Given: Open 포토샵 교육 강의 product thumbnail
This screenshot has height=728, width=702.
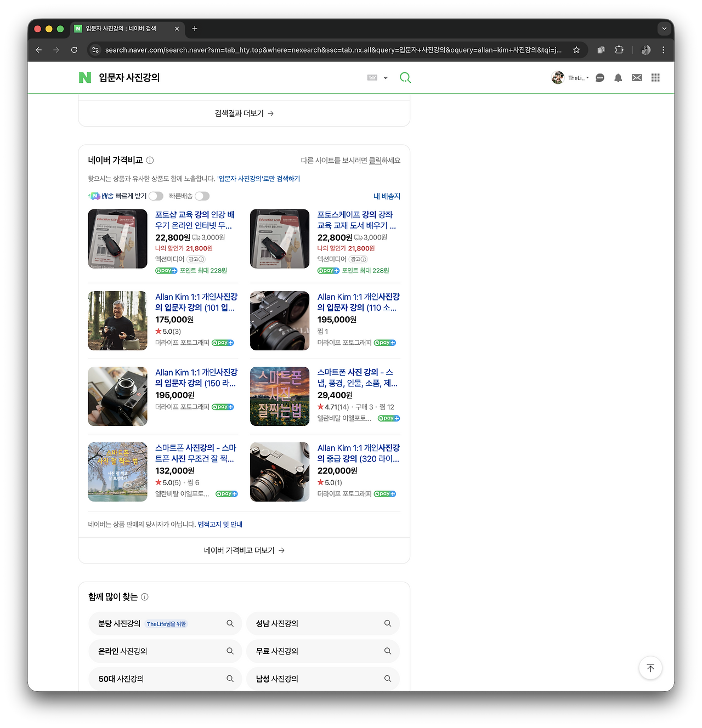Looking at the screenshot, I should (118, 239).
